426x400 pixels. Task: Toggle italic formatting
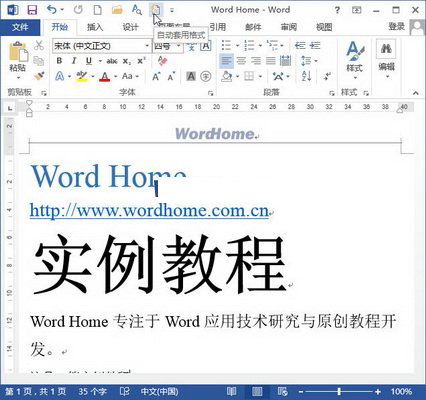[x=74, y=61]
